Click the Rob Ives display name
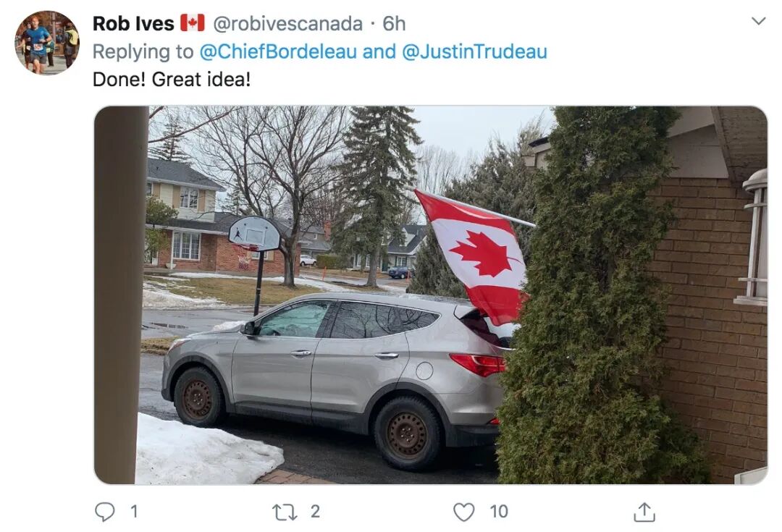The image size is (782, 532). [133, 23]
